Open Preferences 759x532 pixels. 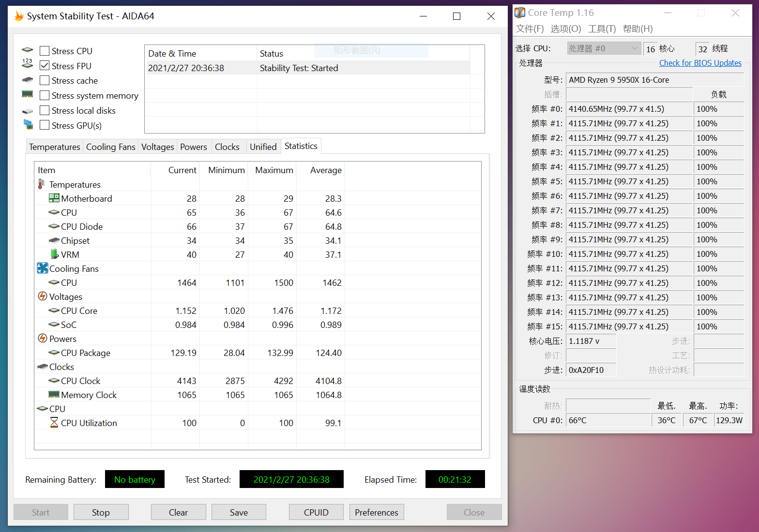tap(377, 512)
